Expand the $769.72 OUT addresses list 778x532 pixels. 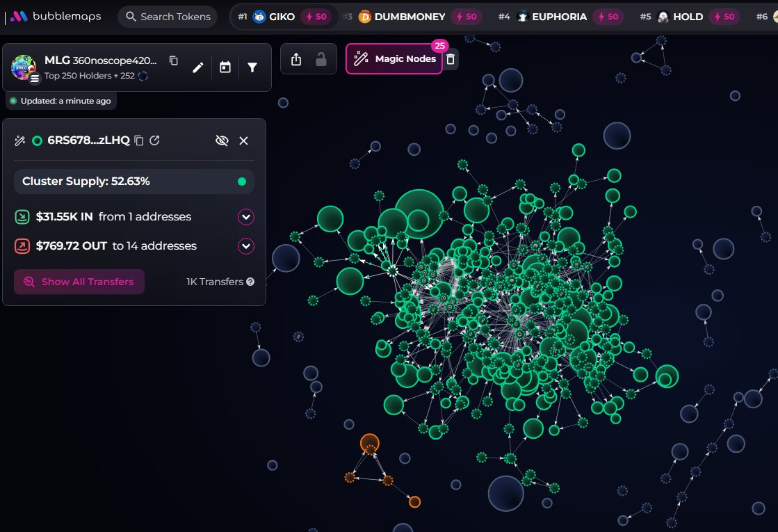coord(245,246)
